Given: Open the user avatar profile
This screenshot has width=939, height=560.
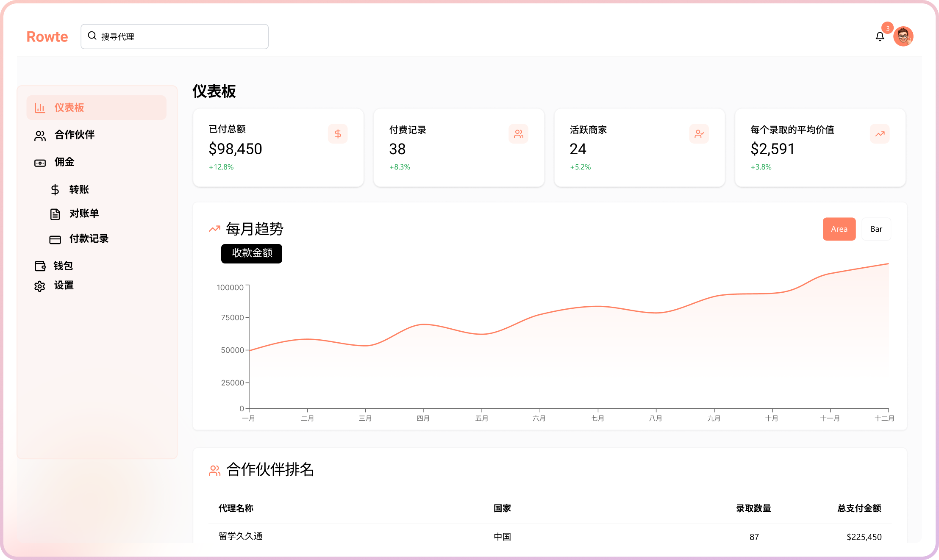Looking at the screenshot, I should point(903,37).
